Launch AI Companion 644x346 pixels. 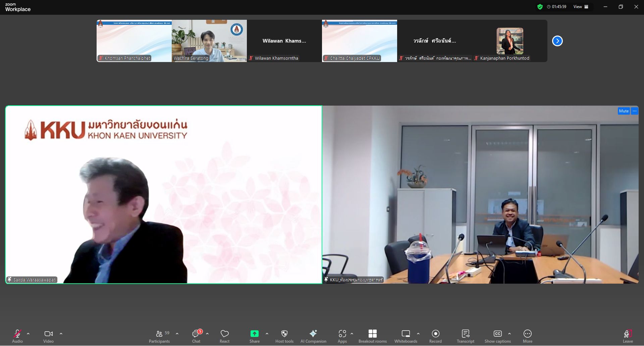click(x=313, y=336)
